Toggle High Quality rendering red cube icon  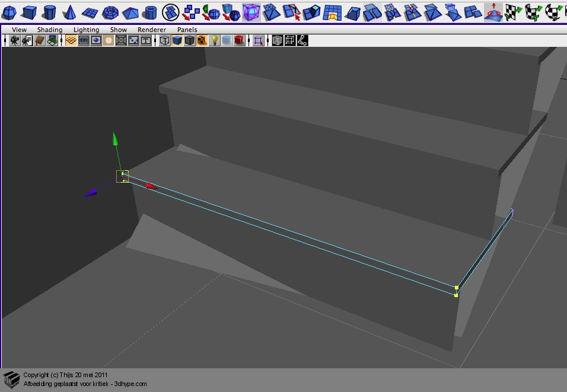[x=239, y=40]
